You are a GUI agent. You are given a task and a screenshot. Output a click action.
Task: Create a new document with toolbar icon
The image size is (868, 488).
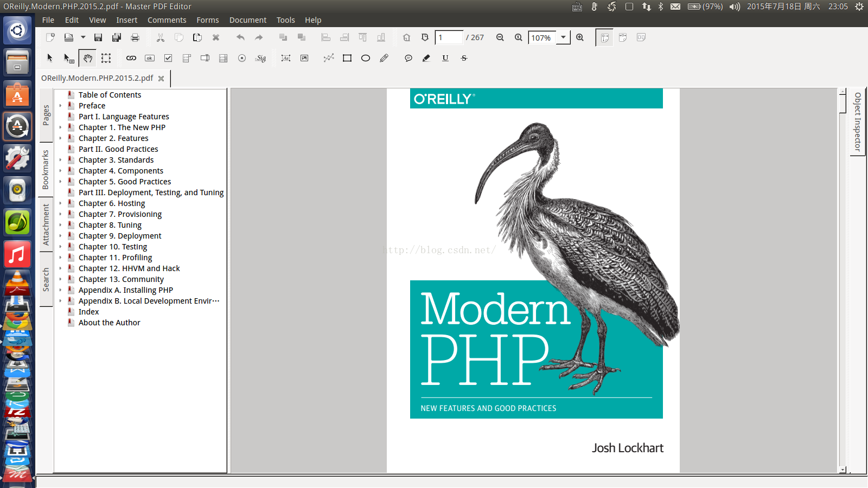(50, 37)
